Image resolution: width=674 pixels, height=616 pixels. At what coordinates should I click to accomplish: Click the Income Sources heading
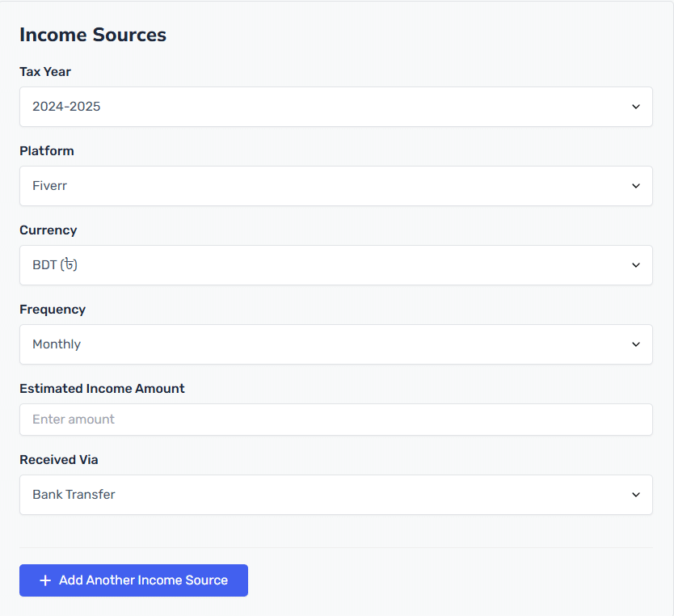point(93,35)
